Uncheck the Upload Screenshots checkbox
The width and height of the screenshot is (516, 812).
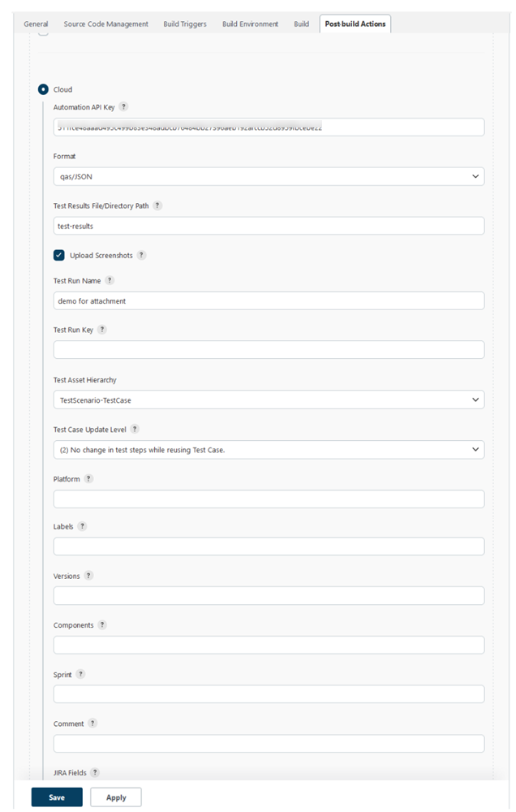[x=58, y=255]
